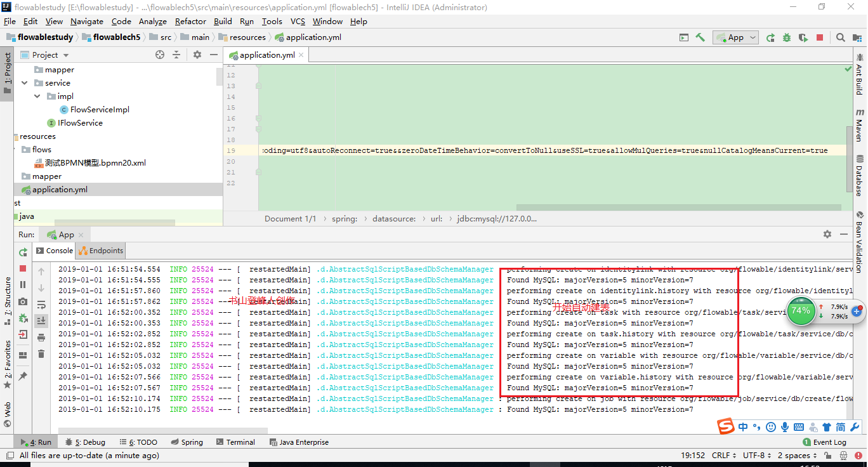Viewport: 868px width, 467px height.
Task: Print console output with printer icon
Action: (x=41, y=338)
